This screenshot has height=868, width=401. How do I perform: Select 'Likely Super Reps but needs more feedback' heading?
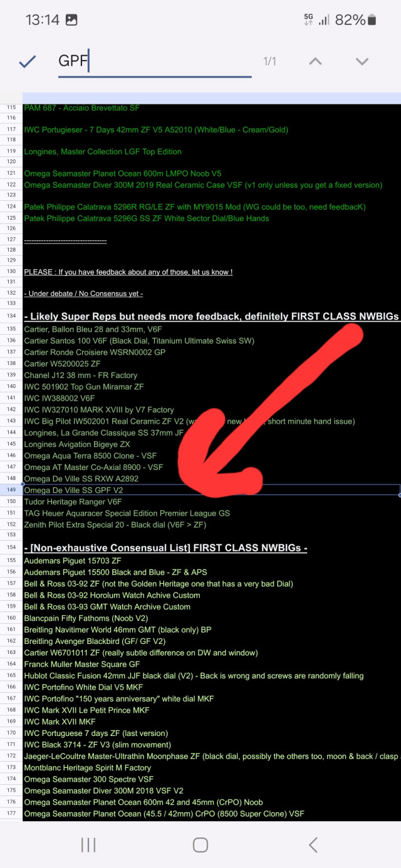click(212, 317)
